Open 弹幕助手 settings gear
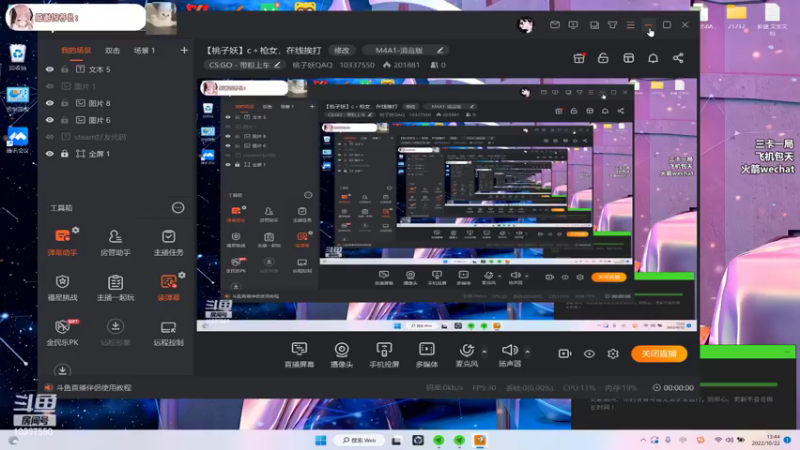 pos(76,230)
